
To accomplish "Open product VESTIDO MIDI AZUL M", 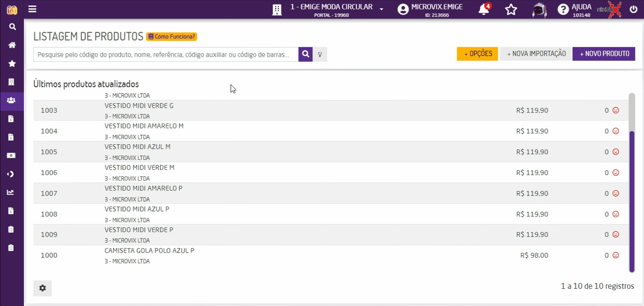I will pyautogui.click(x=137, y=147).
